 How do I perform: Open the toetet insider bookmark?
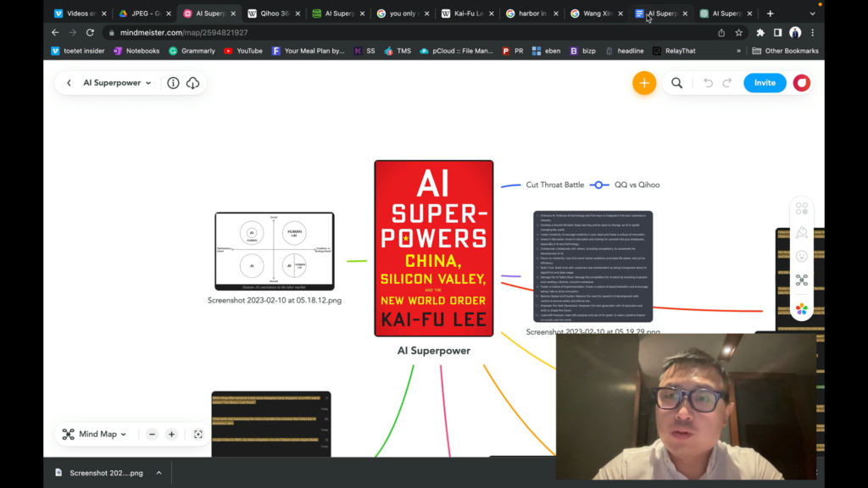point(77,51)
